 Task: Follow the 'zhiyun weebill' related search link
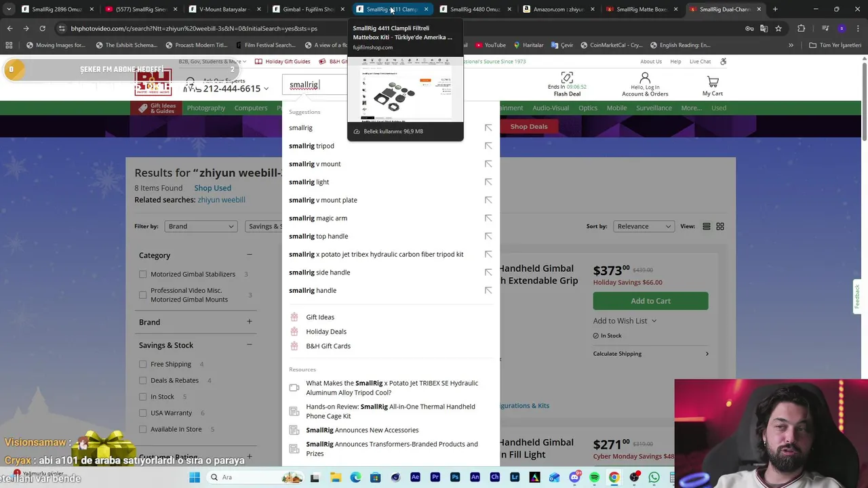[x=221, y=200]
